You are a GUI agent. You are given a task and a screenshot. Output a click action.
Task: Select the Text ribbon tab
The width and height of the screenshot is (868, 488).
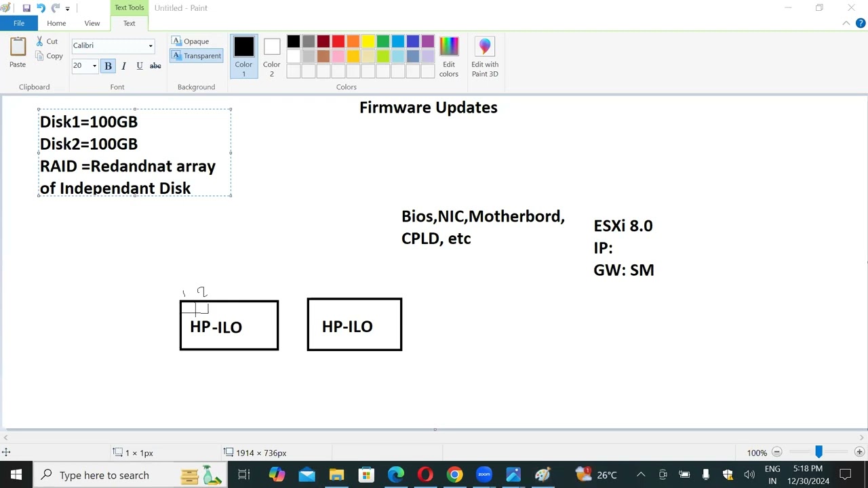tap(129, 23)
